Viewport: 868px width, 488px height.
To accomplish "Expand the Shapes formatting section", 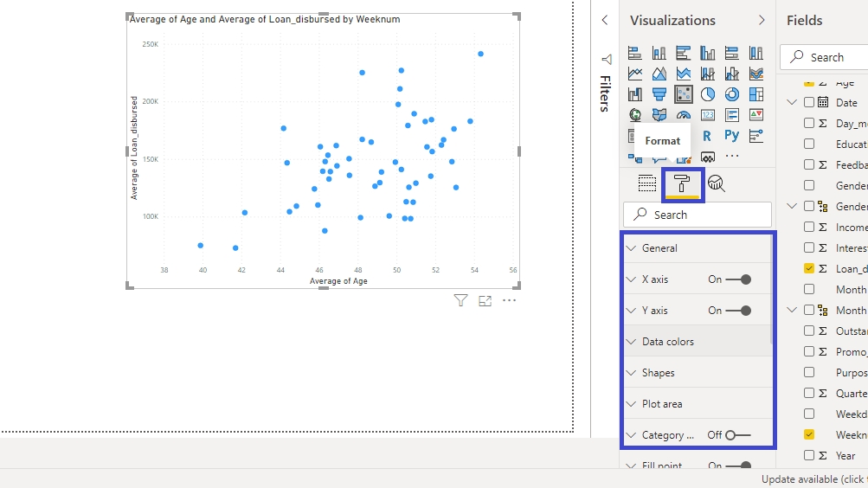I will [x=658, y=373].
